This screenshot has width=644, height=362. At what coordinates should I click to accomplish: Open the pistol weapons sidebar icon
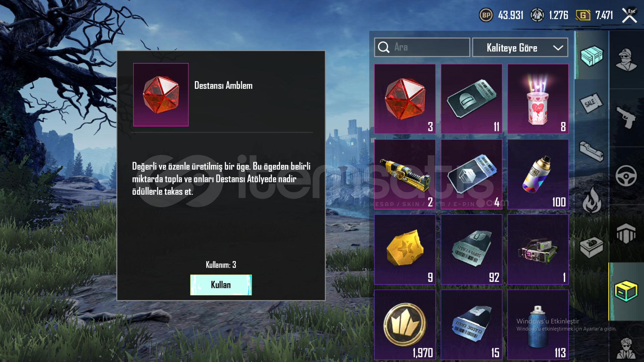click(x=626, y=117)
